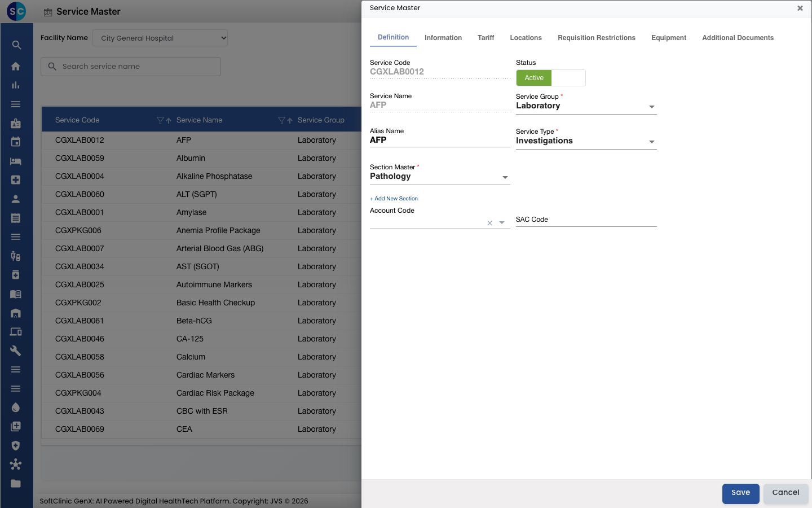Open the Tariff tab
The image size is (812, 508).
point(486,38)
